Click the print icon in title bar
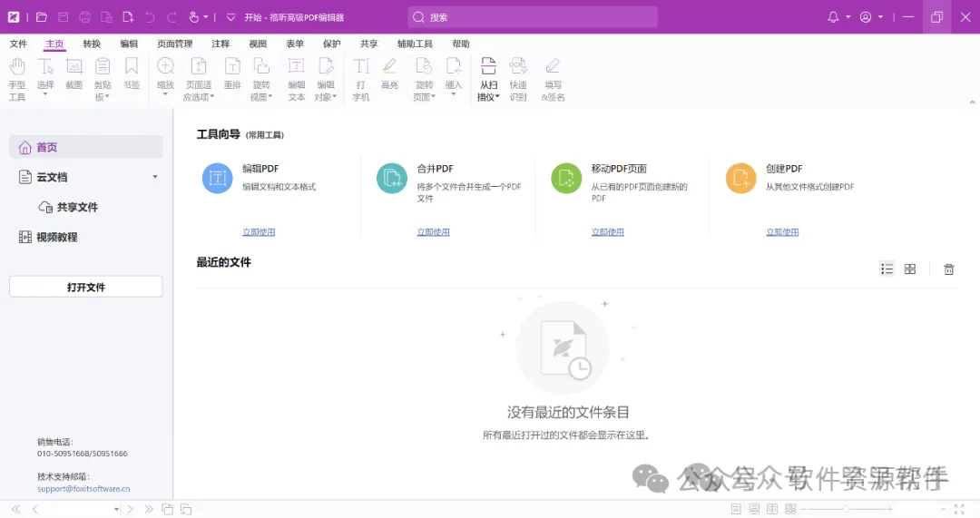This screenshot has height=518, width=980. pyautogui.click(x=85, y=17)
